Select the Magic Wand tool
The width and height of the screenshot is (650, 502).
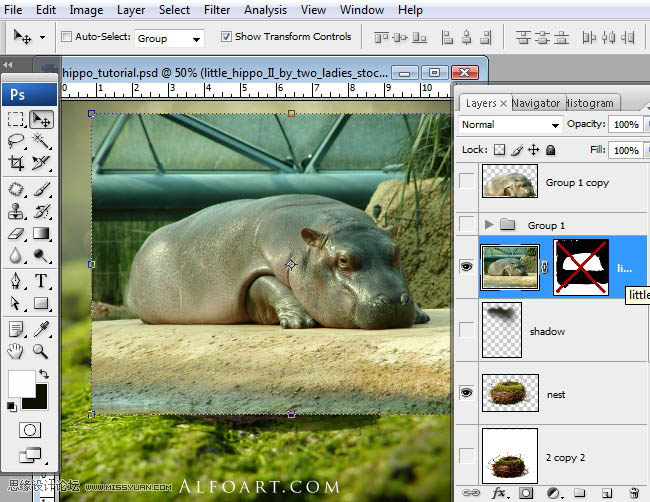pos(41,142)
